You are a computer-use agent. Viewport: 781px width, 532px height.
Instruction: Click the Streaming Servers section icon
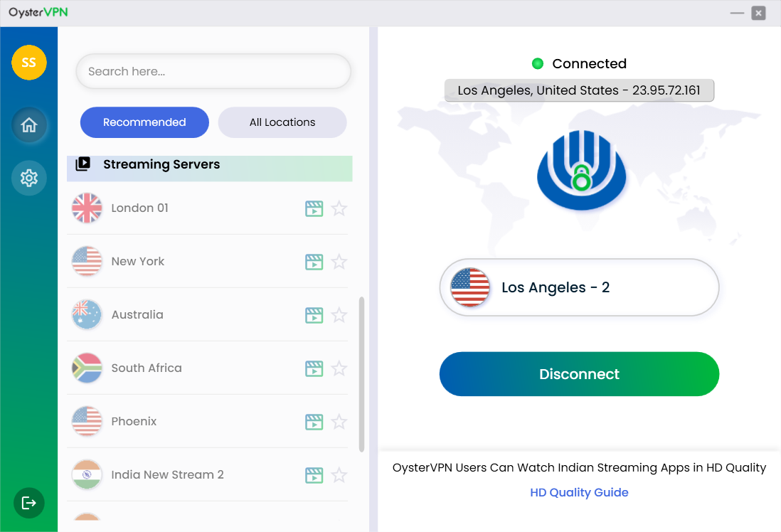[x=83, y=164]
